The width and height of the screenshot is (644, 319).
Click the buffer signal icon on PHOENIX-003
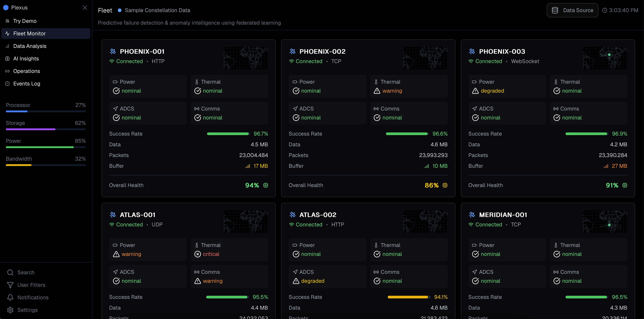tap(605, 166)
